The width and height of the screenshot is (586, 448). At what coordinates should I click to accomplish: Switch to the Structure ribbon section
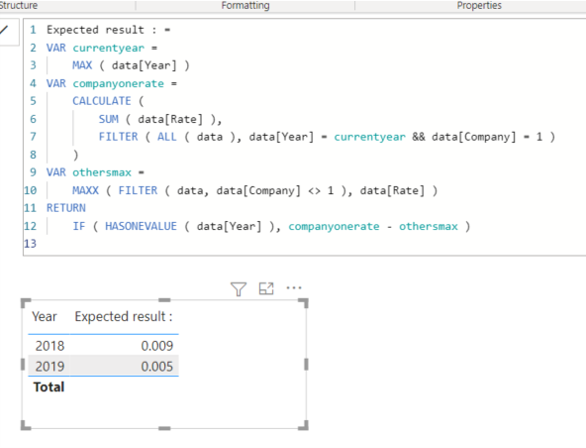click(18, 6)
